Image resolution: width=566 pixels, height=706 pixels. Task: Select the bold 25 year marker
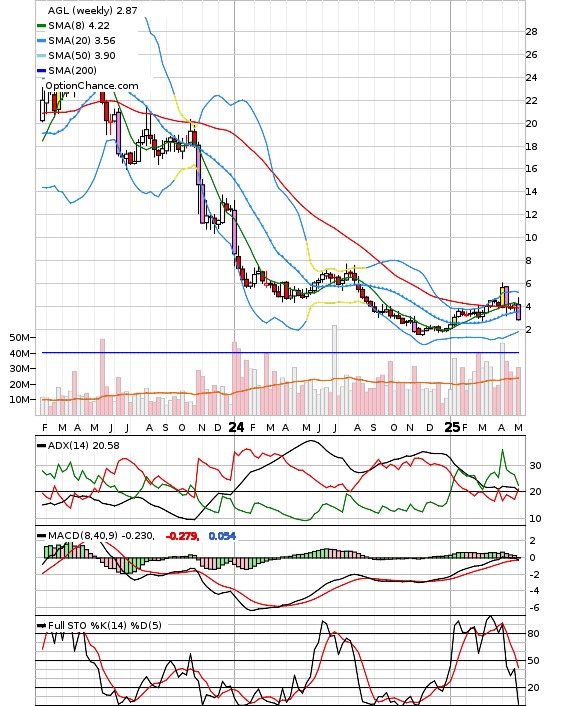click(x=452, y=427)
